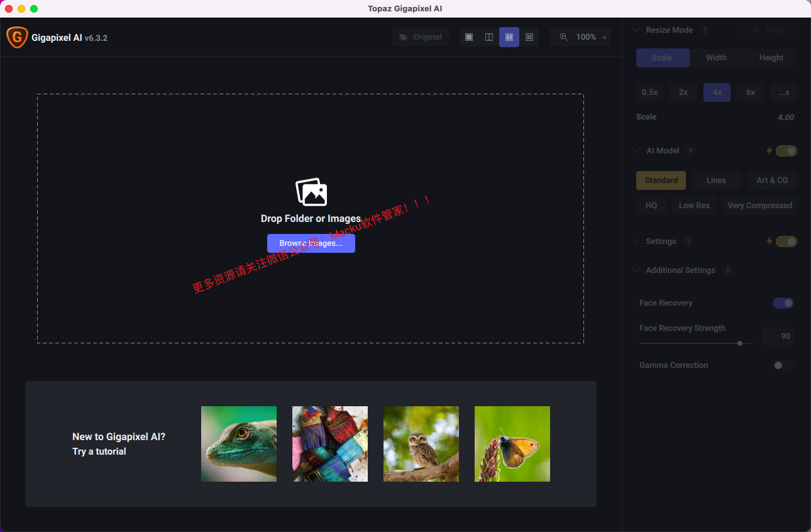The image size is (811, 532).
Task: Click the AI Model auto lightning icon
Action: point(769,151)
